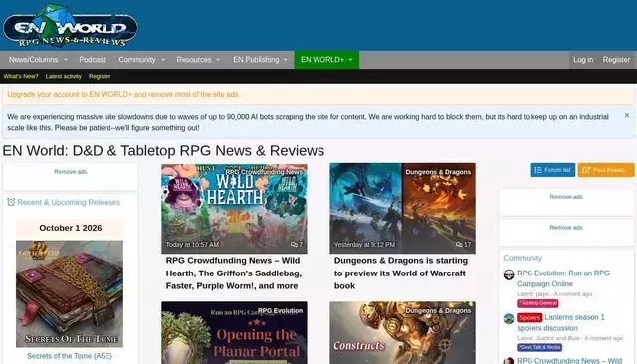637x364 pixels.
Task: Open RPG Evolution: Run an RPG Campaign Online thread
Action: [x=563, y=278]
